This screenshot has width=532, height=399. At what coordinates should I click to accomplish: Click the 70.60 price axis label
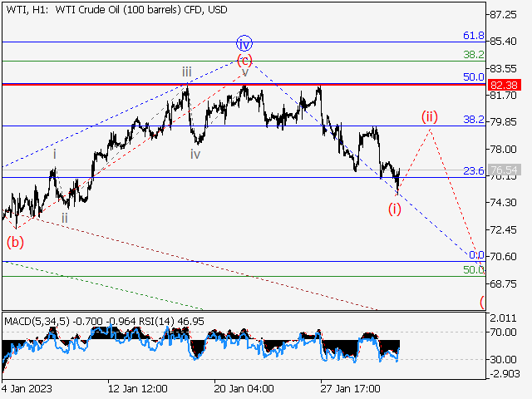tap(504, 257)
